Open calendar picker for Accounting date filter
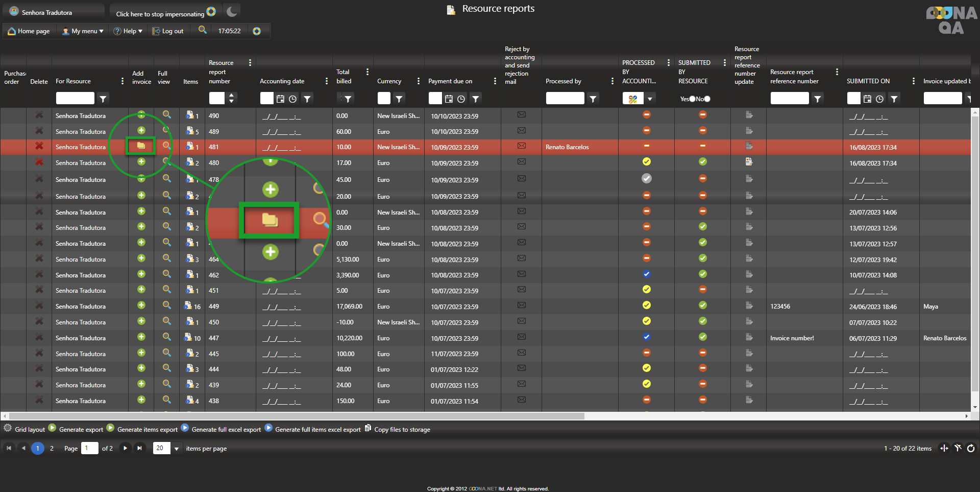The height and width of the screenshot is (492, 980). tap(280, 99)
